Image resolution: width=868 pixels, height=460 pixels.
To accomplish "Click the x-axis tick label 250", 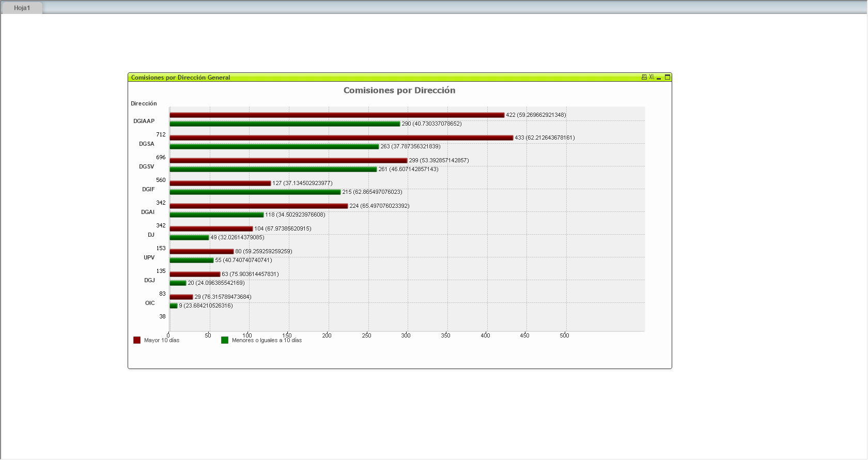I will pyautogui.click(x=366, y=335).
